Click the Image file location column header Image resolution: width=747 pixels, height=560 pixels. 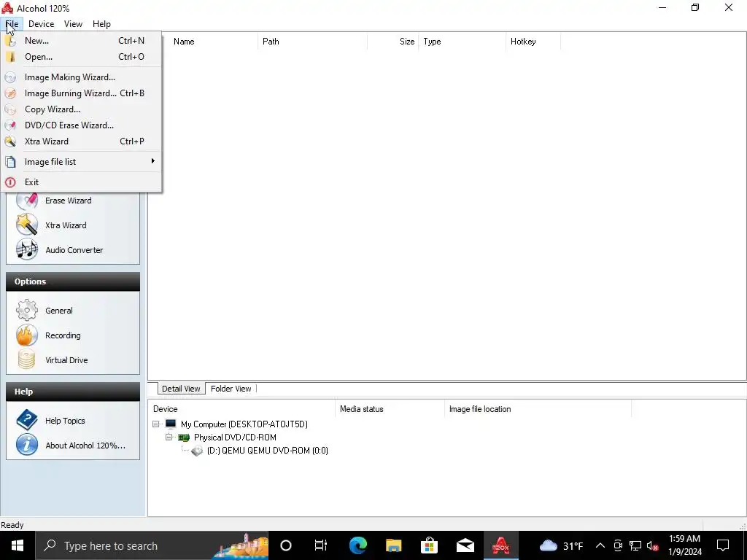tap(538, 409)
